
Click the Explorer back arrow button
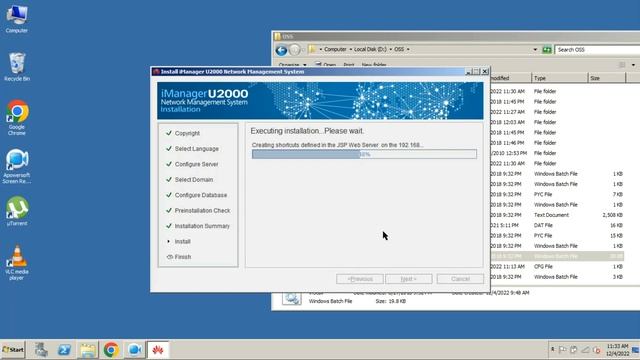click(x=281, y=50)
